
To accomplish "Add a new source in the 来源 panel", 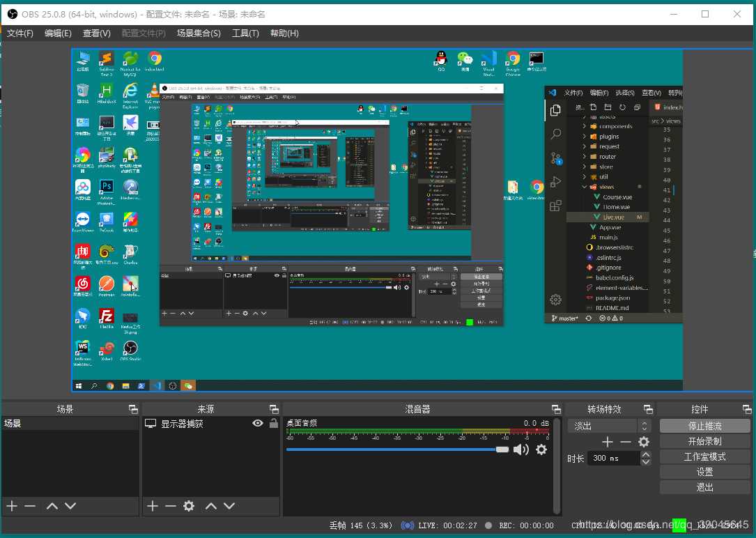I will 153,506.
